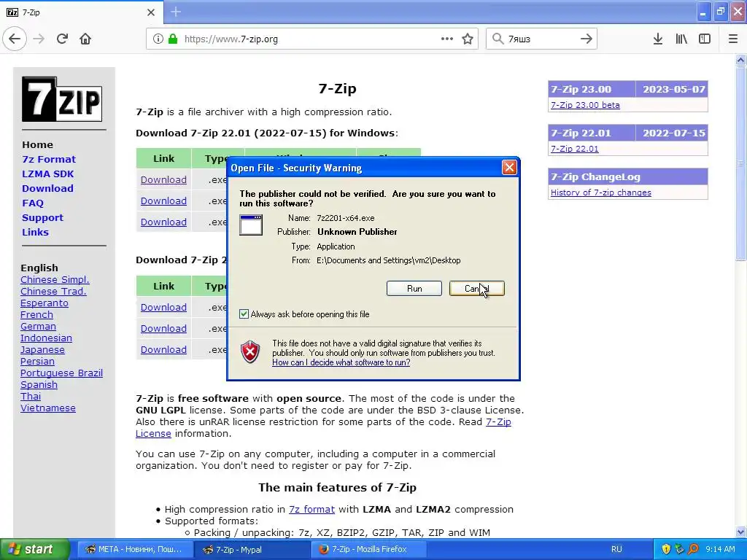Click the last Download link in the bottom table
Viewport: 747px width, 560px height.
pos(163,349)
